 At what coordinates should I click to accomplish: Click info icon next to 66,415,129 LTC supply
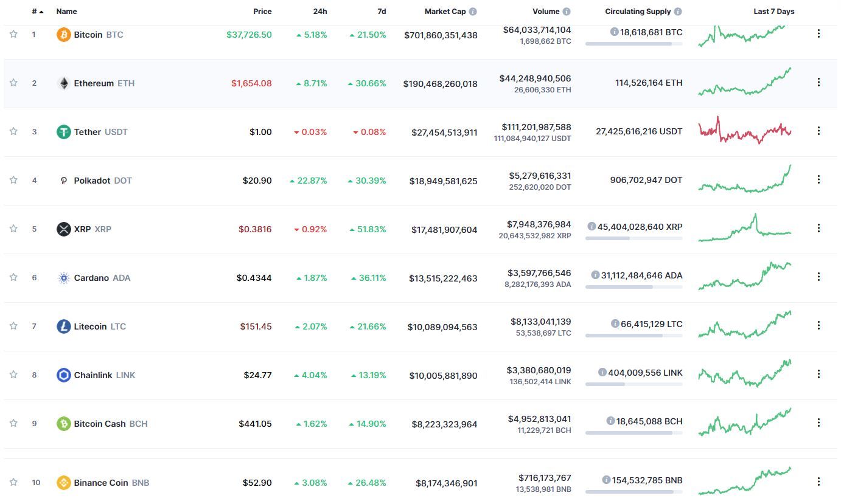[x=615, y=323]
